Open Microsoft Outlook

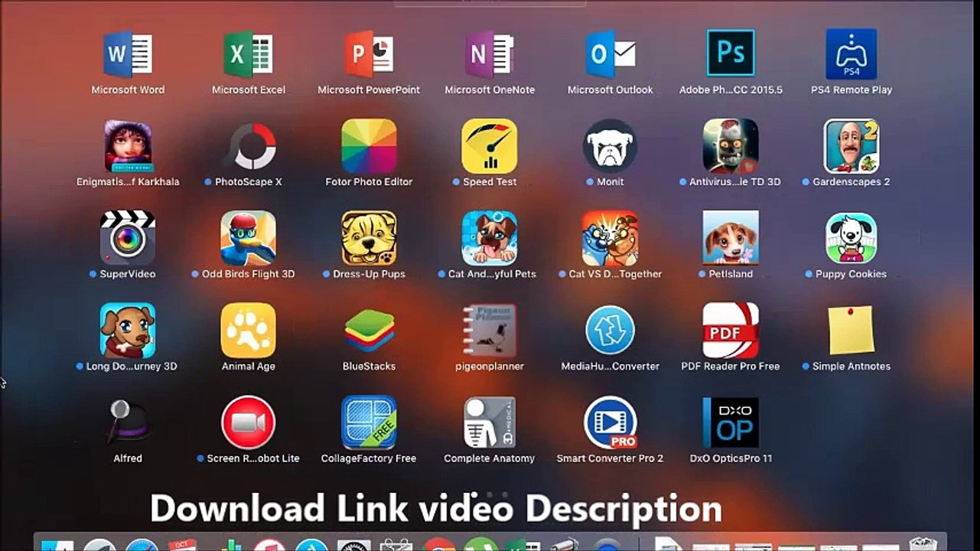point(610,54)
